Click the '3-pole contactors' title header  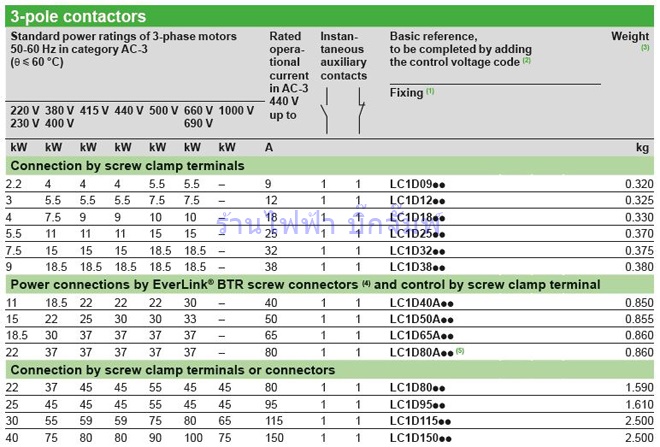coord(78,16)
